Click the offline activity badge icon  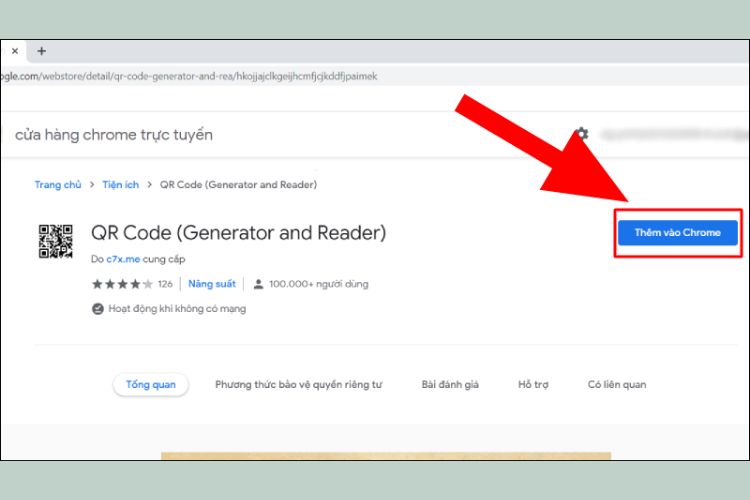point(98,309)
